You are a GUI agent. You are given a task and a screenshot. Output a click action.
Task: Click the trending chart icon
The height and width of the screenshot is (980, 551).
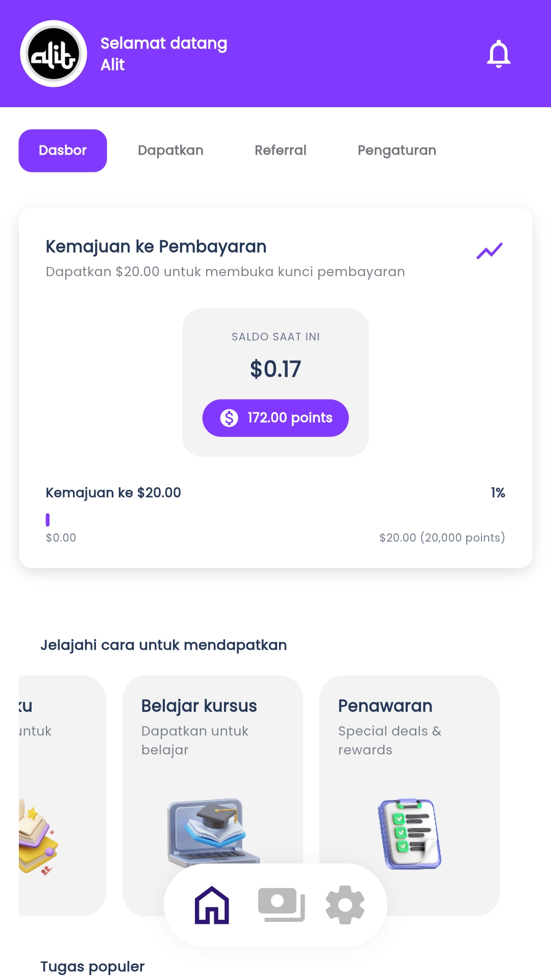[x=489, y=251]
